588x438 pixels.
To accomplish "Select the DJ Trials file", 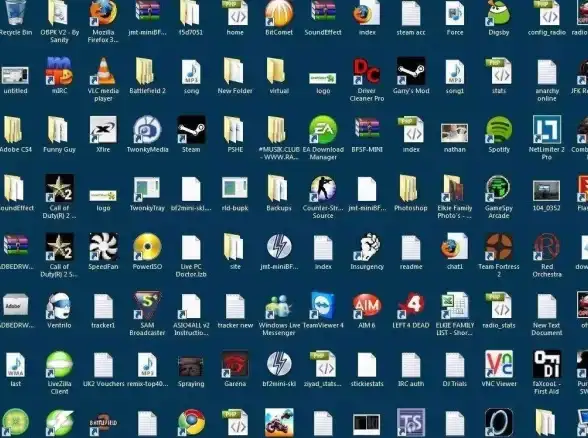I will pos(454,365).
